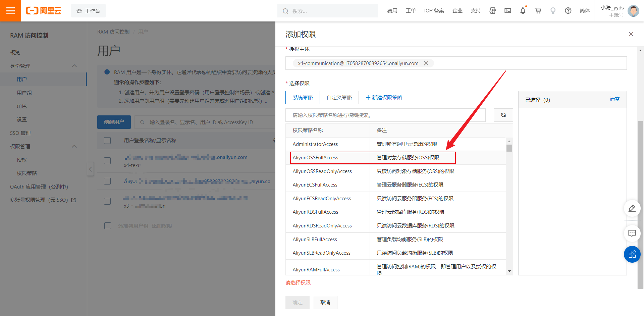
Task: Select AliyunSLBReadOnlyAccess policy
Action: coord(396,253)
